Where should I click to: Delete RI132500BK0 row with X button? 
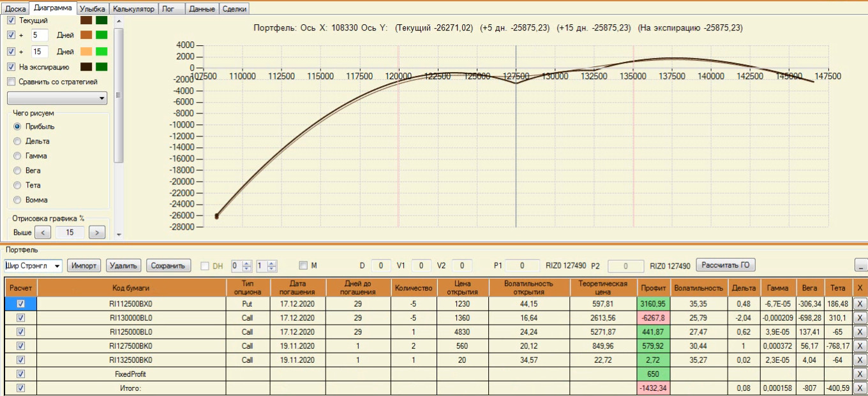pos(859,360)
